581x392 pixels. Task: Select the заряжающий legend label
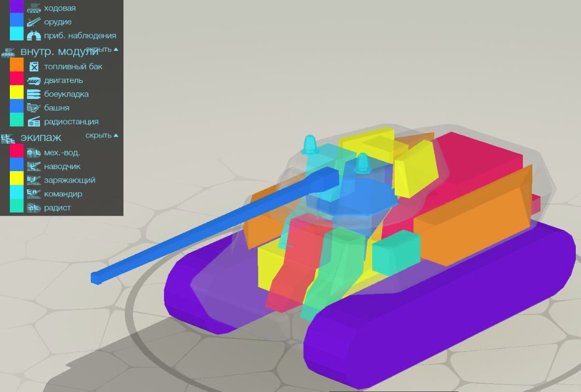pos(70,180)
